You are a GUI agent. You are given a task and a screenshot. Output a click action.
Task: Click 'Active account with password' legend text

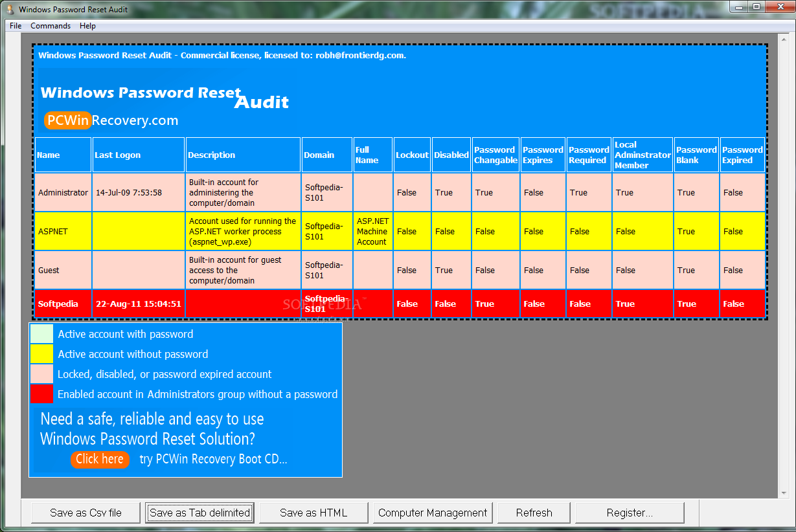click(126, 335)
